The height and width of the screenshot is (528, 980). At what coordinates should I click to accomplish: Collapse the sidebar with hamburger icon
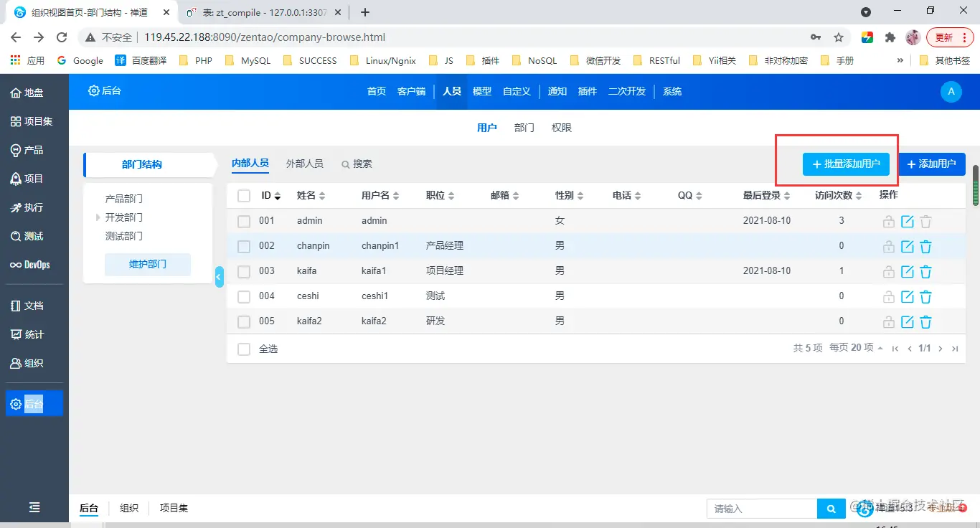click(x=34, y=507)
